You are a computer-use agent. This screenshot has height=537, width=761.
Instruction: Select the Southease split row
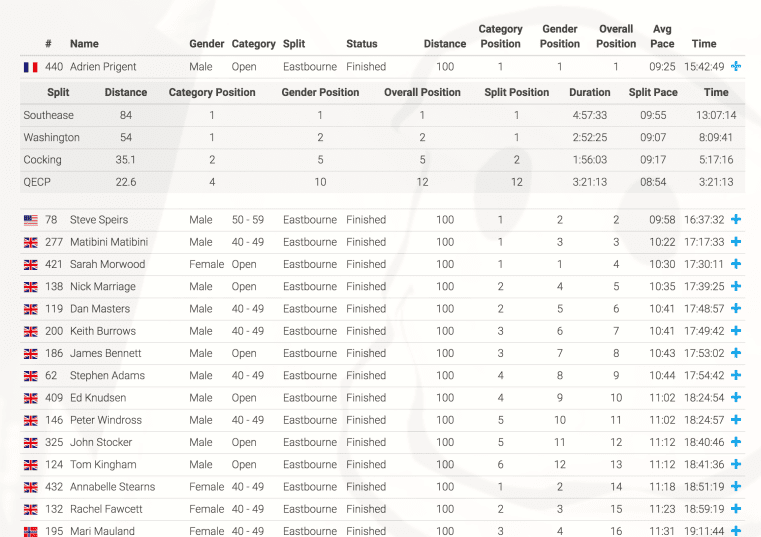click(x=382, y=115)
